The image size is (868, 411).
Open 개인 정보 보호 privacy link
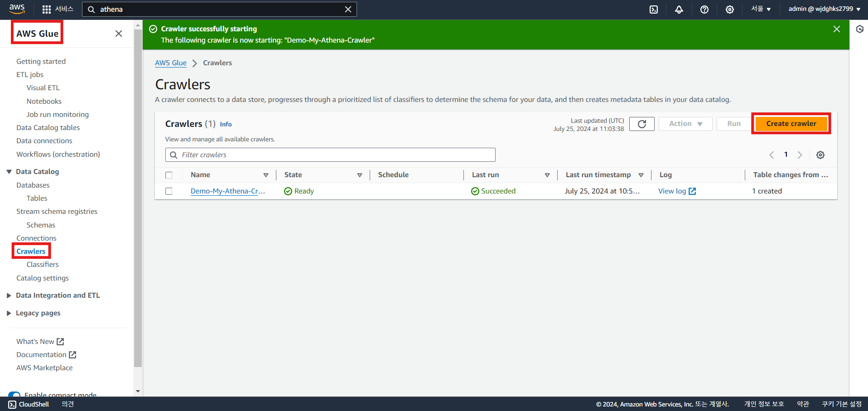(764, 404)
